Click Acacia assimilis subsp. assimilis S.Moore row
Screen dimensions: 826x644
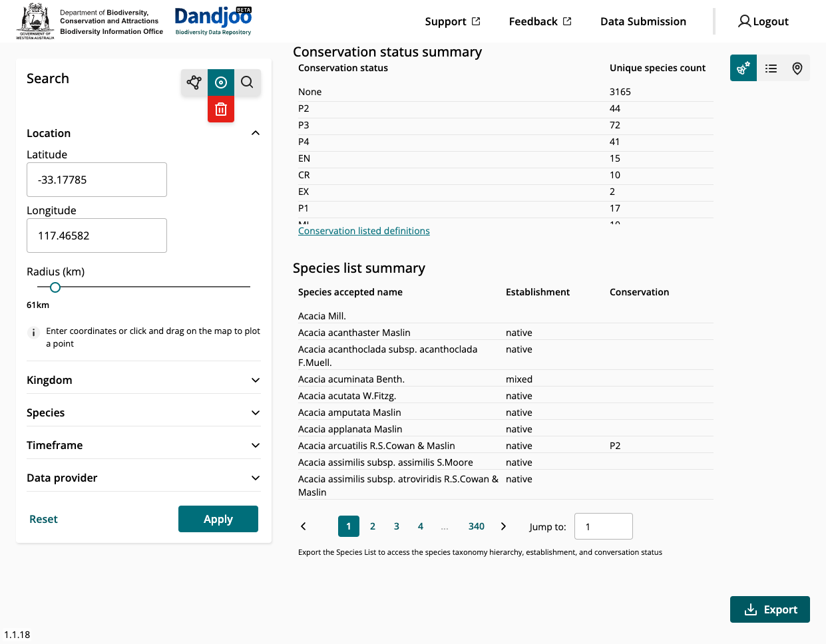(506, 462)
